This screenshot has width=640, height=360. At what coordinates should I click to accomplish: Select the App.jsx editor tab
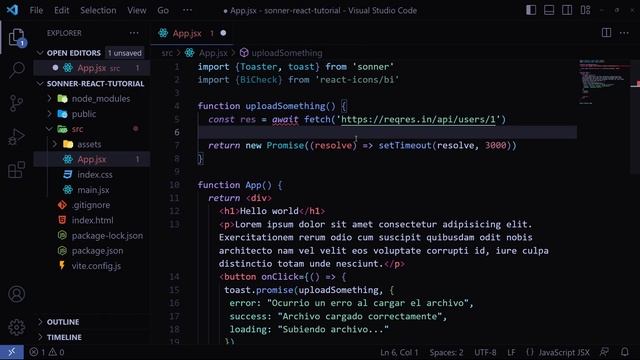coord(191,33)
